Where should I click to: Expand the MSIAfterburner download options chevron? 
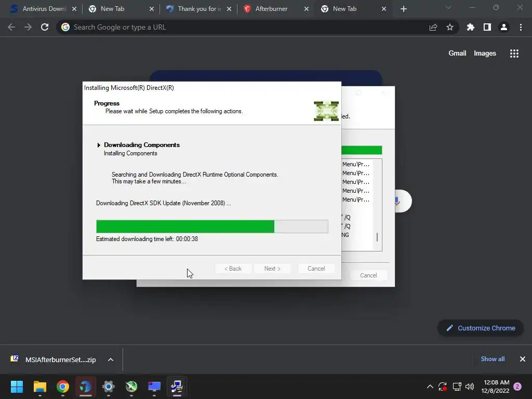click(111, 360)
